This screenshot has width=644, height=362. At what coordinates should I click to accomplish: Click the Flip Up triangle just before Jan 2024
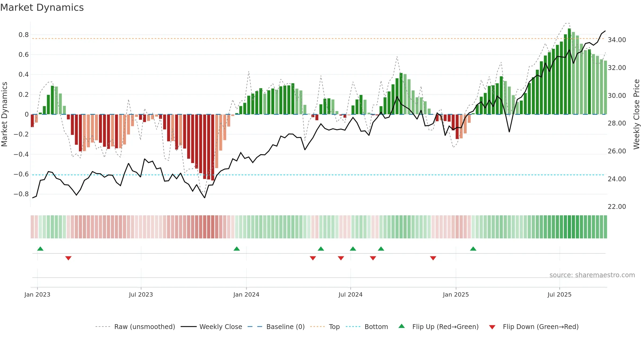(237, 249)
